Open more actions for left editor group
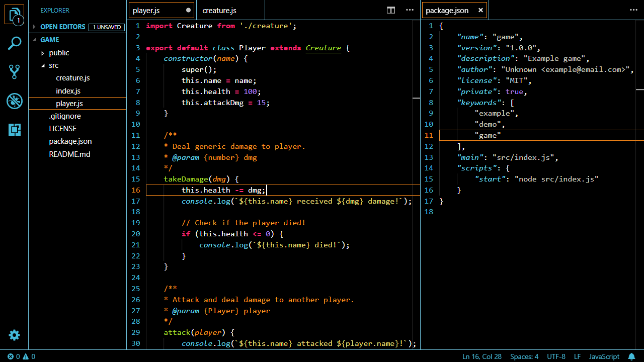 pos(410,10)
